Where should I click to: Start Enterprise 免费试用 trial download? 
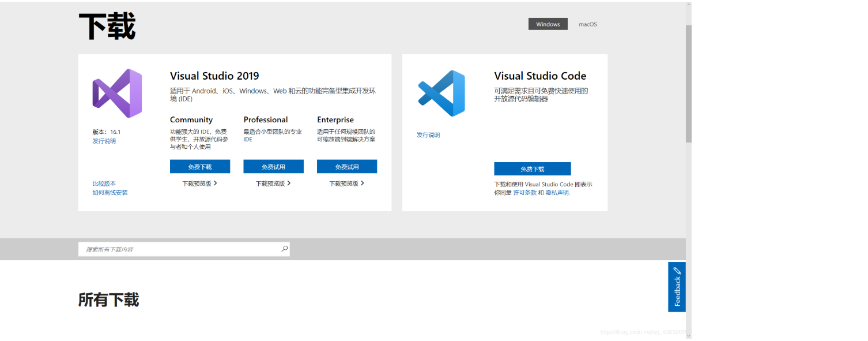[347, 167]
